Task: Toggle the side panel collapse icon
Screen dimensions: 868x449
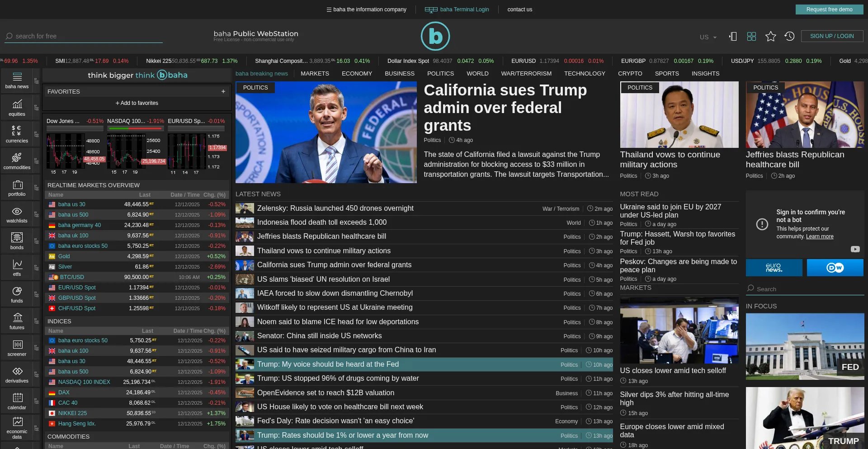Action: coord(733,36)
